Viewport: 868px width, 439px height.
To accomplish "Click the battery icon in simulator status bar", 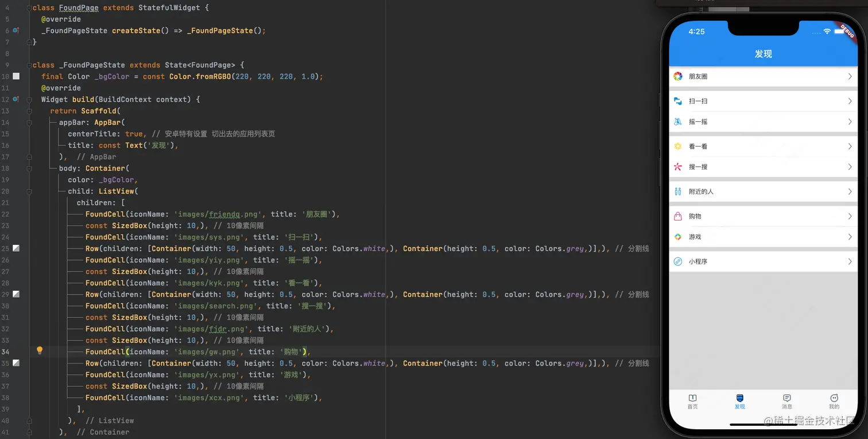I will (840, 31).
